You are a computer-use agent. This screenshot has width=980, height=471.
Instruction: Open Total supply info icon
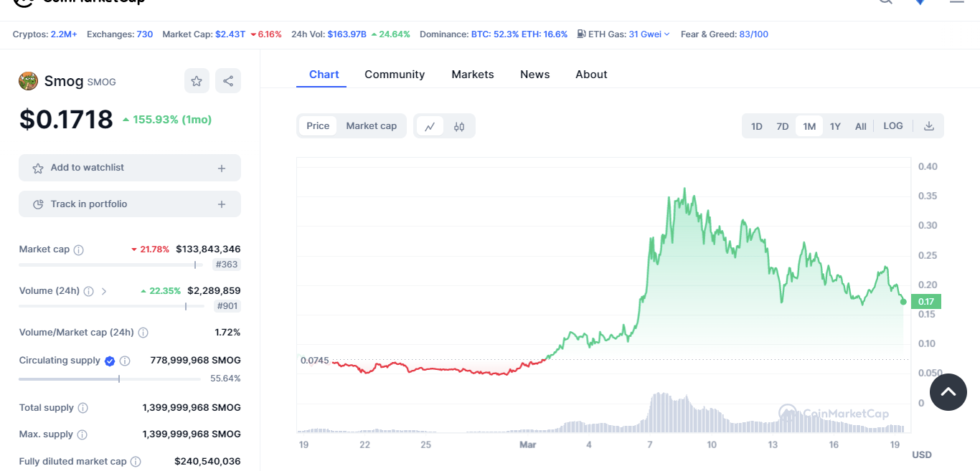pos(83,408)
